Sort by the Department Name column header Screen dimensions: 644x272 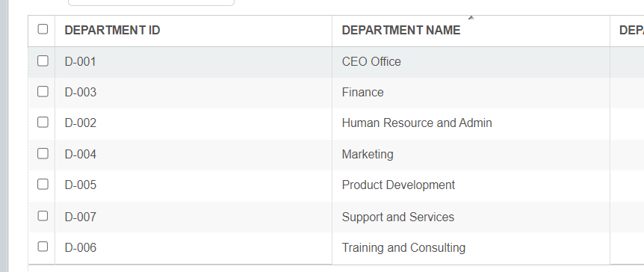tap(401, 30)
